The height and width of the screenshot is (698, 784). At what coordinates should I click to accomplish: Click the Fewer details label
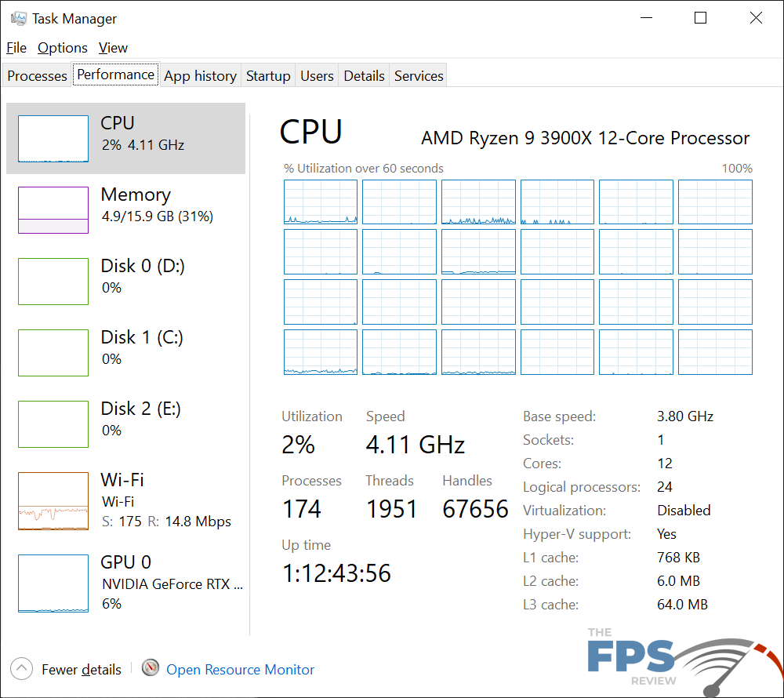click(82, 670)
